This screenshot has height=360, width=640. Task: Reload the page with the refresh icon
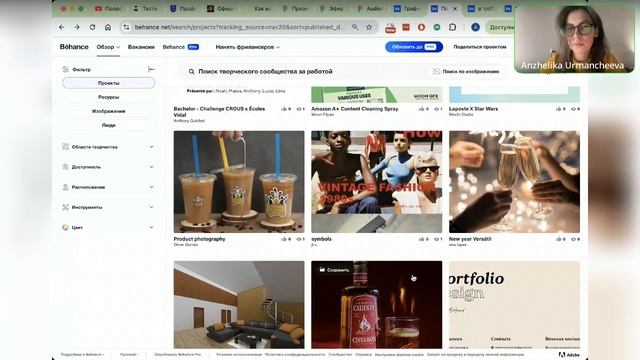click(92, 27)
